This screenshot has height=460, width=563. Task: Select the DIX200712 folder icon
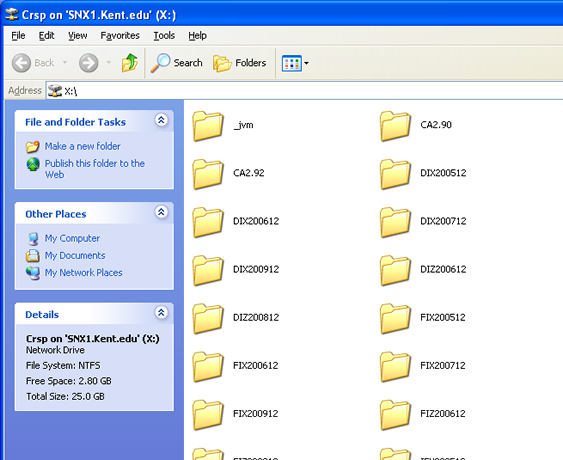(x=395, y=222)
